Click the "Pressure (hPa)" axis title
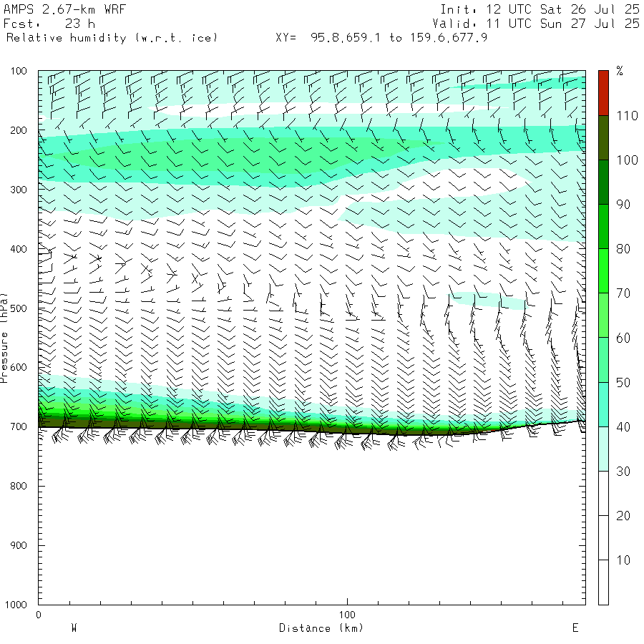644x644 pixels. (x=4, y=338)
